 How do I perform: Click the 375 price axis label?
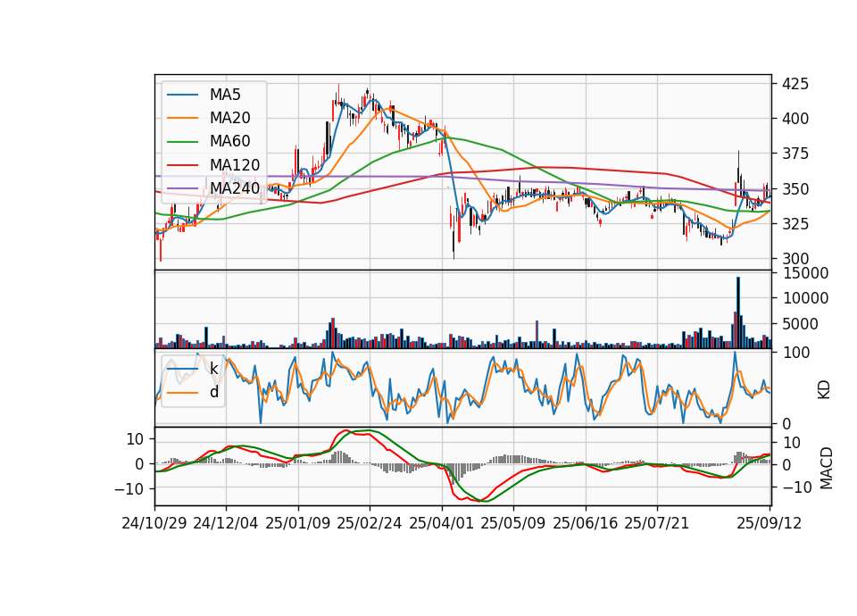click(795, 154)
